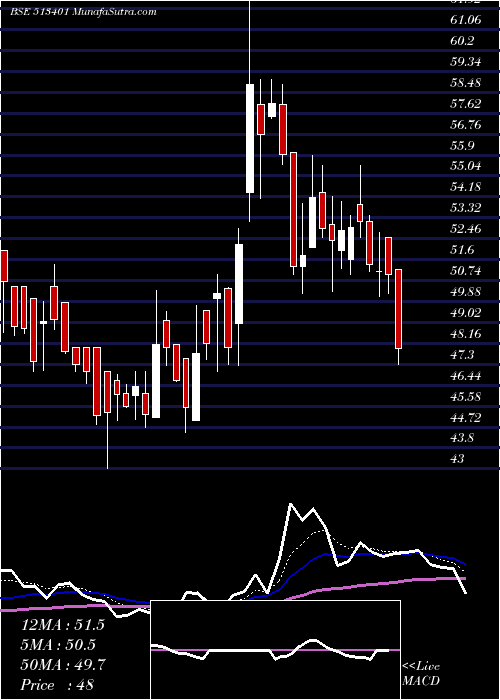Click the 46.44 price axis label
The image size is (500, 700).
[x=466, y=376]
